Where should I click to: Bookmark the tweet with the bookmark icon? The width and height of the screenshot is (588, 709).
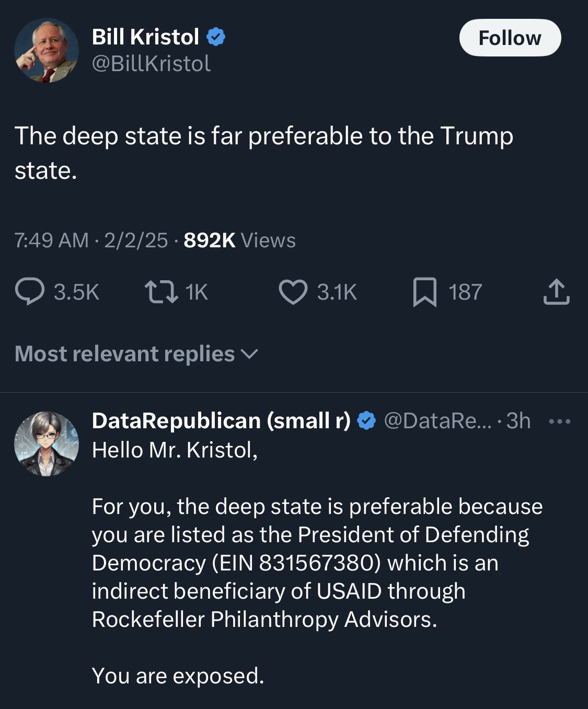coord(424,292)
